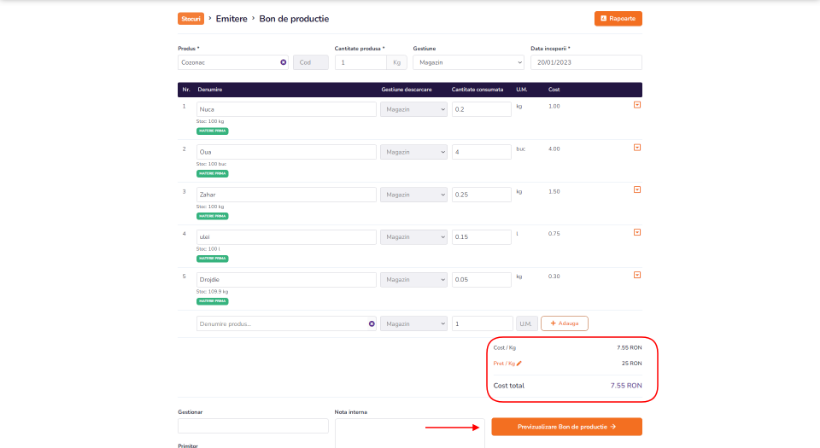Click the Cost column header

(554, 89)
